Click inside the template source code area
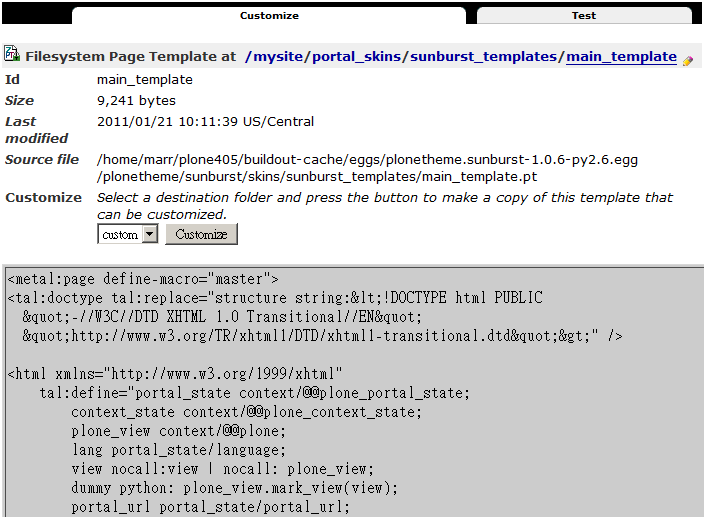The height and width of the screenshot is (517, 704). coord(354,392)
